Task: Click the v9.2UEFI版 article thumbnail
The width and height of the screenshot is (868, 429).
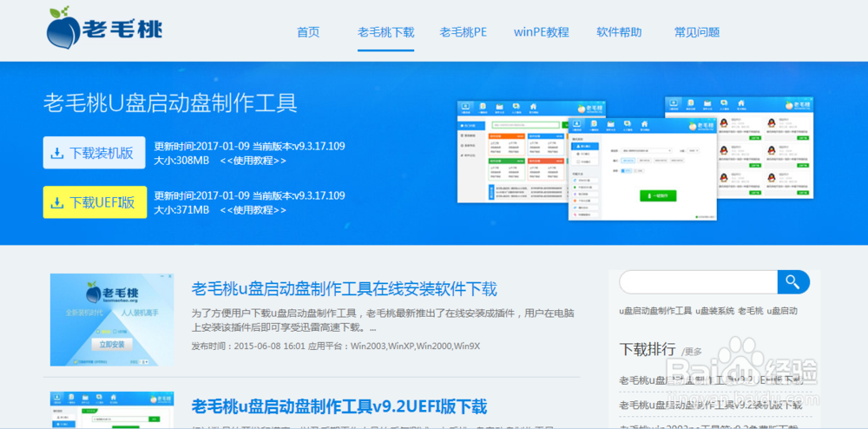Action: [112, 410]
